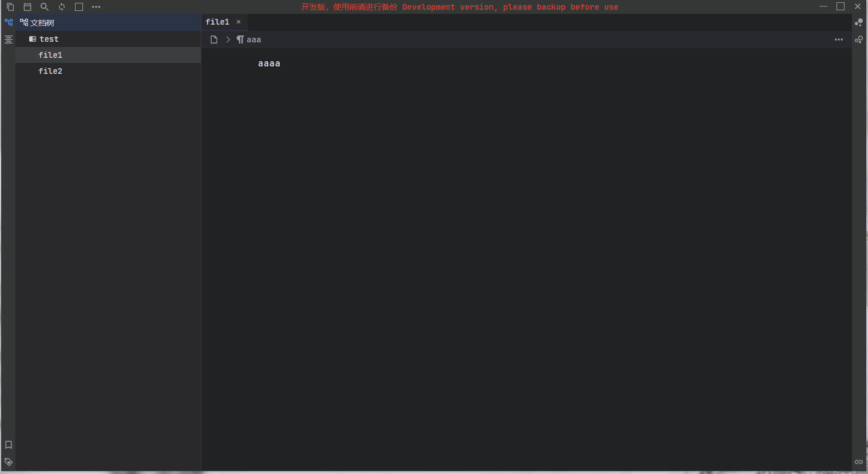Click the sync/refresh icon in the top toolbar

[61, 6]
